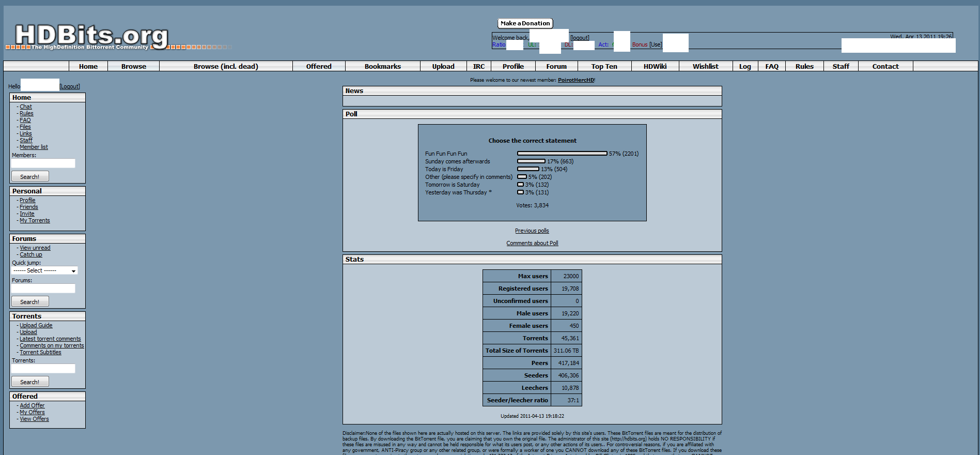
Task: Open the Staff link in Home panel
Action: 26,140
